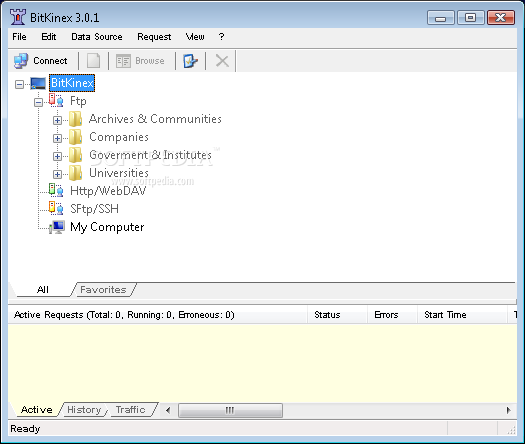Viewport: 525px width, 444px height.
Task: Expand the Archives & Communities folder
Action: click(x=57, y=120)
